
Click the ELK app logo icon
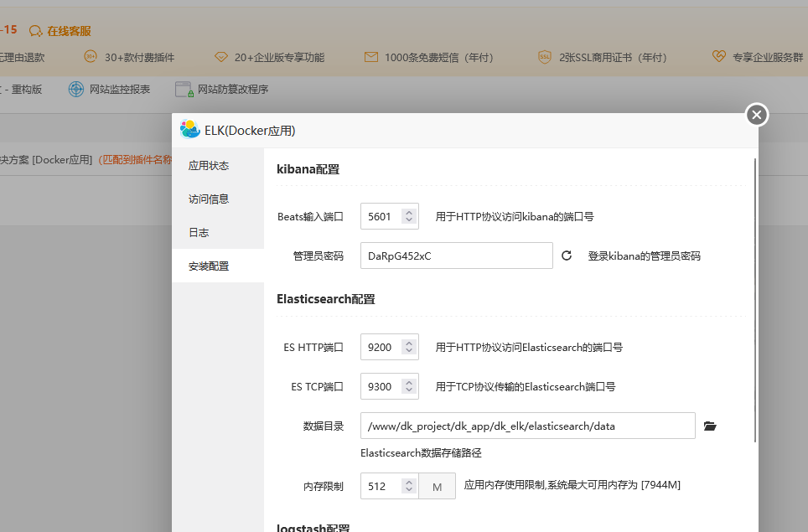pyautogui.click(x=189, y=130)
